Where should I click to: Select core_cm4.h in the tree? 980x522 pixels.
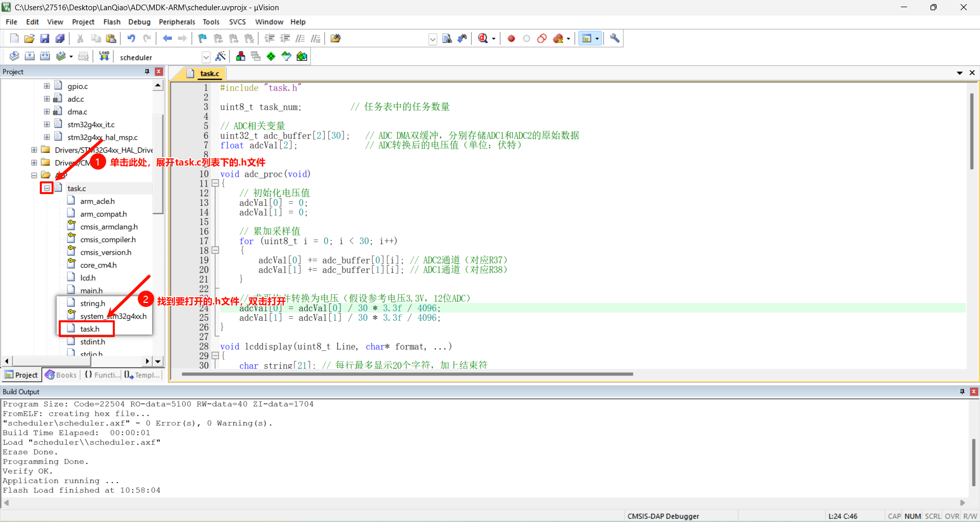pos(99,265)
